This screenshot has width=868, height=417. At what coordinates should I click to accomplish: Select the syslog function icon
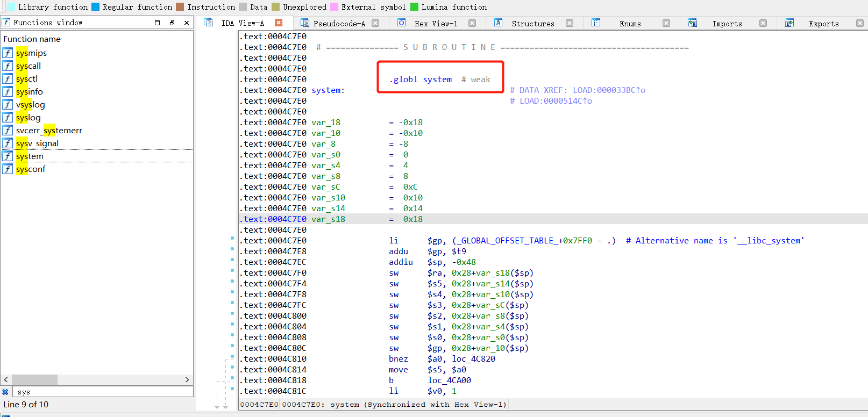pyautogui.click(x=8, y=117)
